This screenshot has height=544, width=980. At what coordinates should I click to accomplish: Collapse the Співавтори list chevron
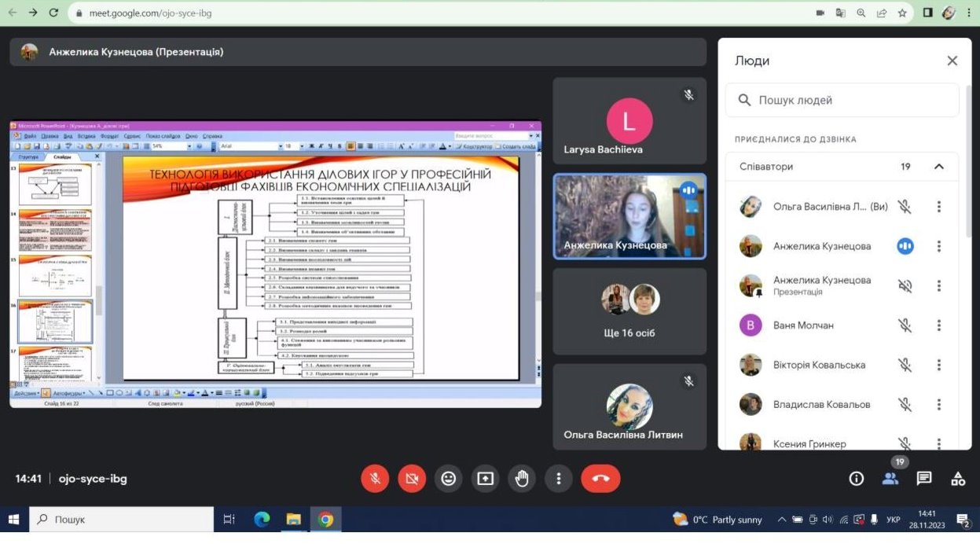[938, 167]
